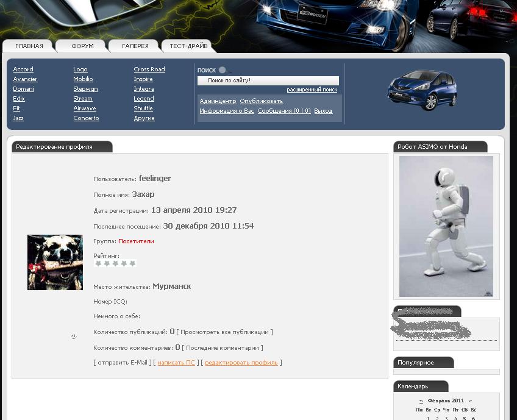Click the Посетители group link
Viewport: 517px width, 420px height.
[x=136, y=241]
